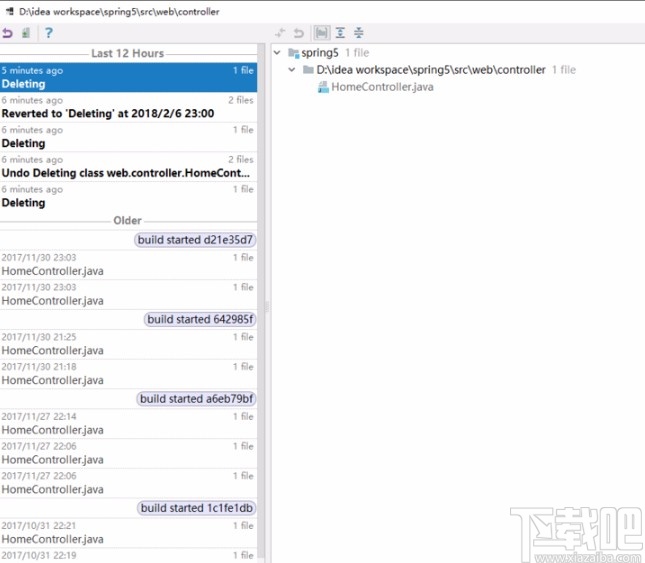Click the 'build started a6eb79bf' label

(x=196, y=399)
